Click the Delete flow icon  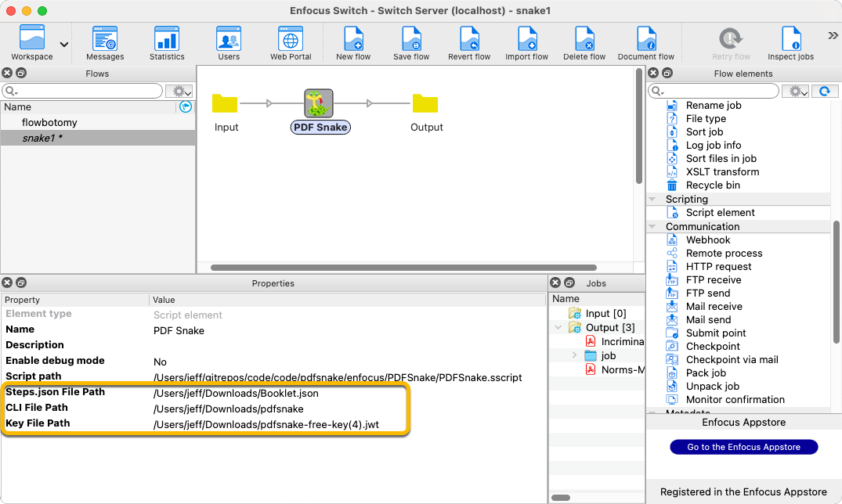coord(584,38)
